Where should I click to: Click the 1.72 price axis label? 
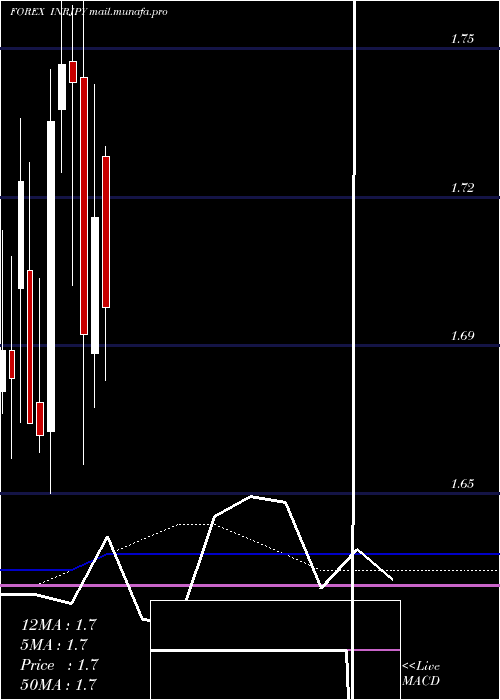[462, 188]
